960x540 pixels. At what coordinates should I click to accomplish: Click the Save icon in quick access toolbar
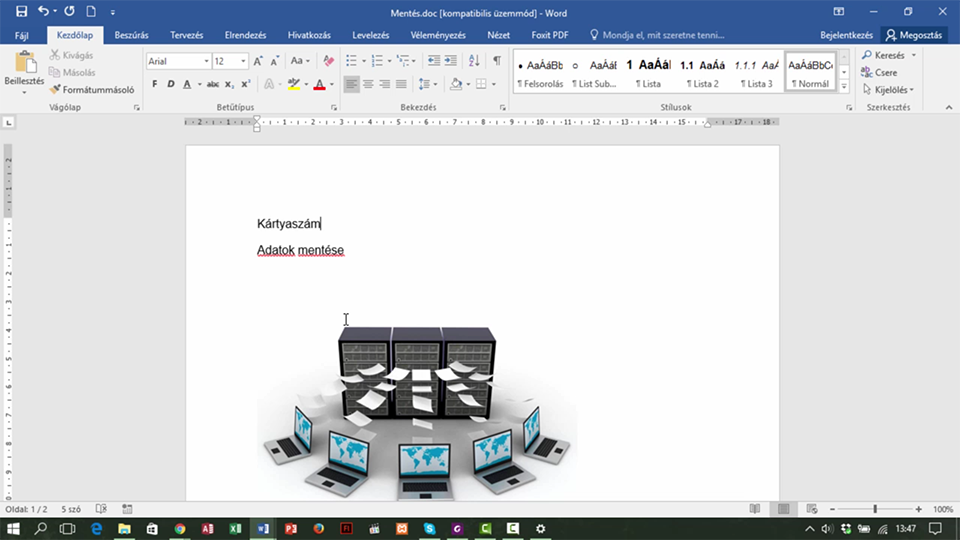pos(21,12)
